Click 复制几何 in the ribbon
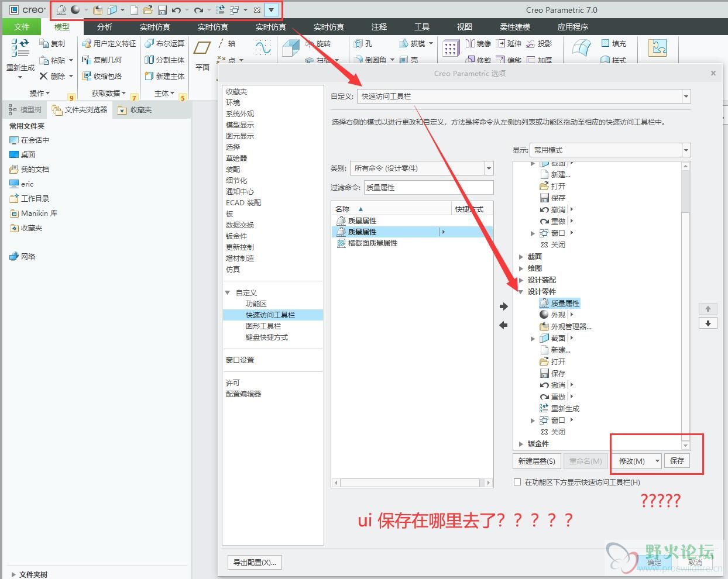This screenshot has width=728, height=579. tap(102, 60)
